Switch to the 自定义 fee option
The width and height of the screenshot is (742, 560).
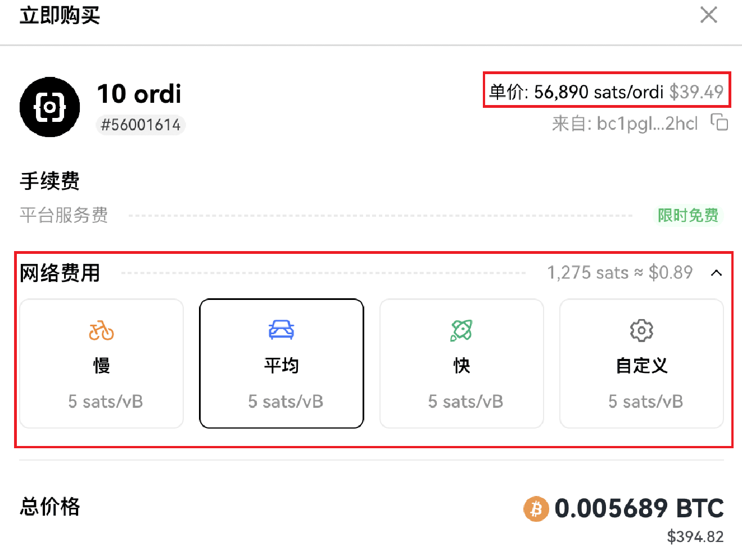click(641, 364)
